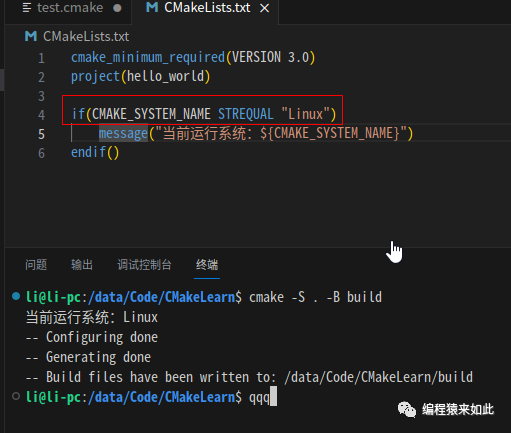Click line number 4 in the gutter
Screen dimensions: 511x433
(41, 115)
